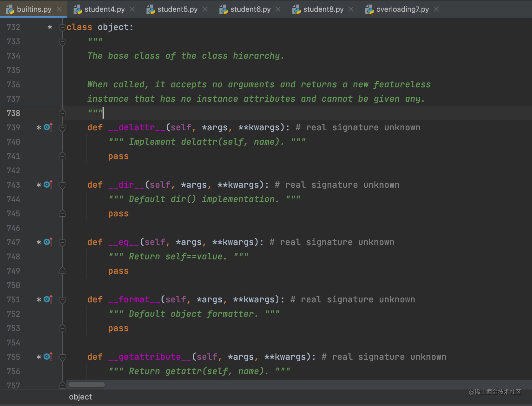Open override navigation icon for __format__
Screen dimensions: 532x406
[47, 299]
